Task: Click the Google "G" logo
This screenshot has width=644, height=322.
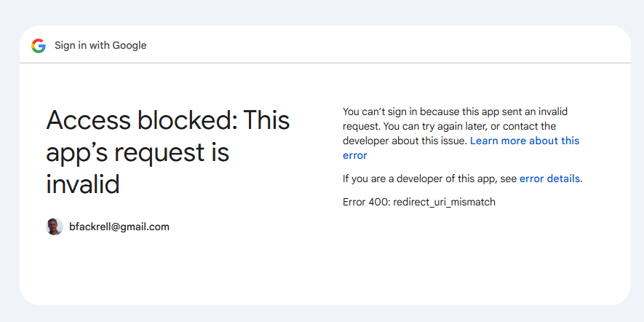Action: pos(39,46)
